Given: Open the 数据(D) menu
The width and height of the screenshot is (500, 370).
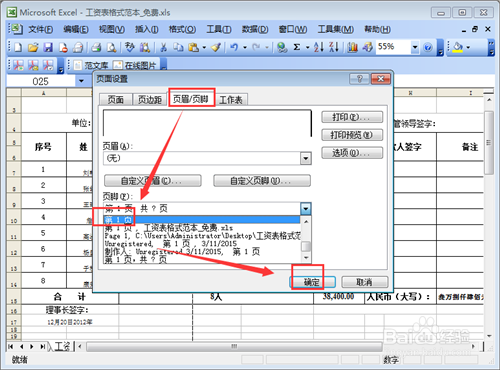Looking at the screenshot, I should (255, 30).
